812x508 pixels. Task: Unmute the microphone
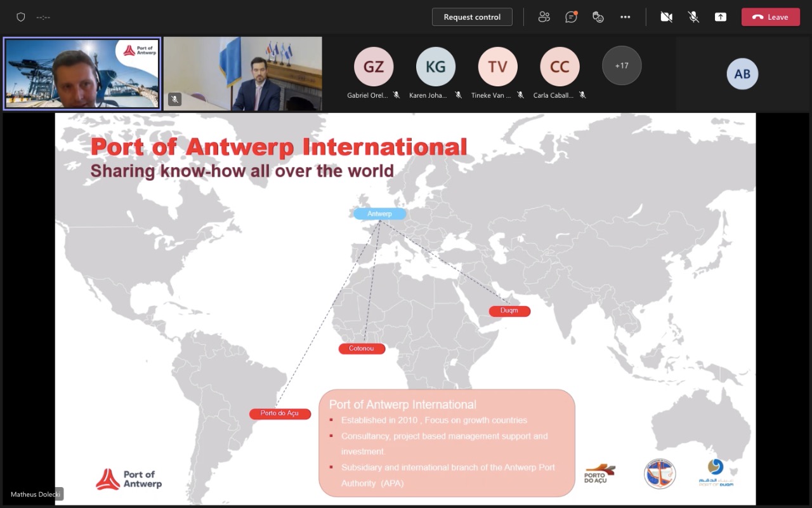click(693, 17)
